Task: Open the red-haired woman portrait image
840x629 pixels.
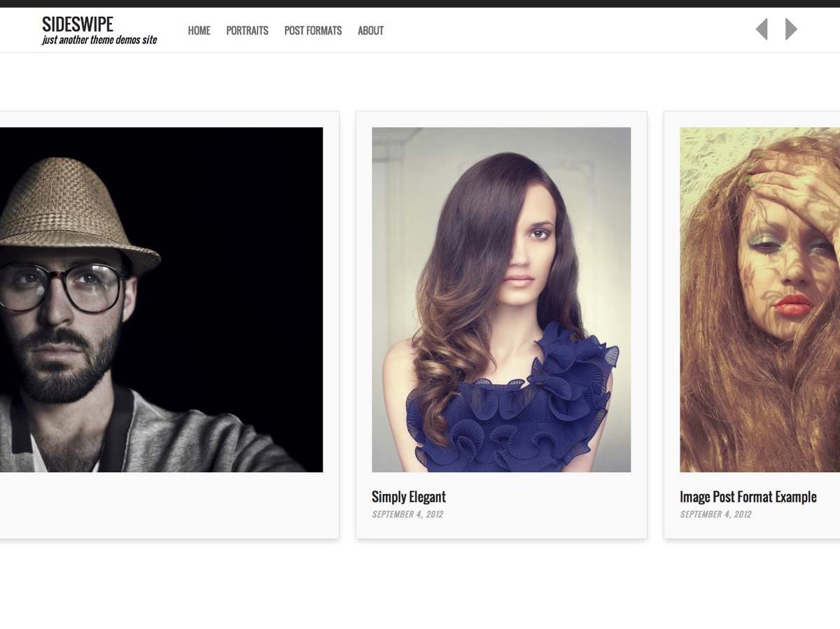Action: click(759, 299)
